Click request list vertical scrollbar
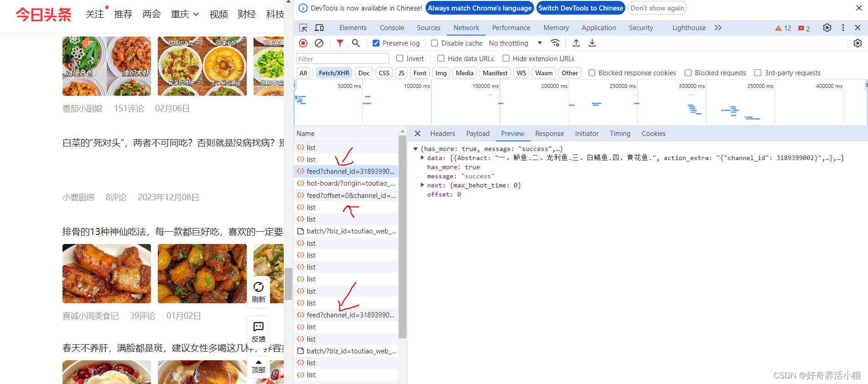The height and width of the screenshot is (384, 868). 402,237
